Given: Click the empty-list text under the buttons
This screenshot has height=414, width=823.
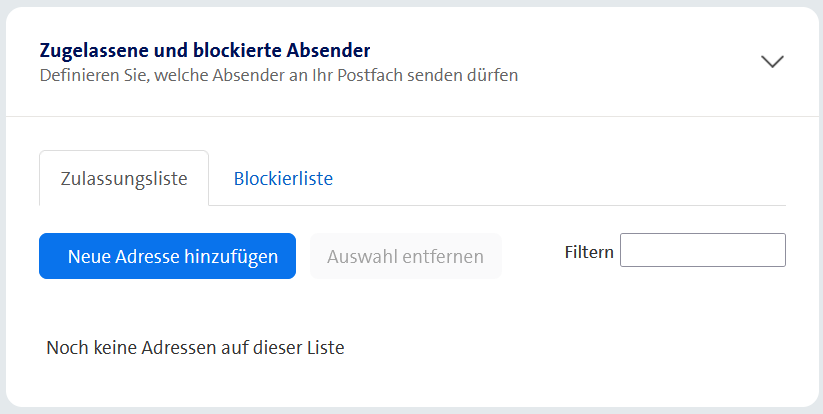Looking at the screenshot, I should (195, 349).
